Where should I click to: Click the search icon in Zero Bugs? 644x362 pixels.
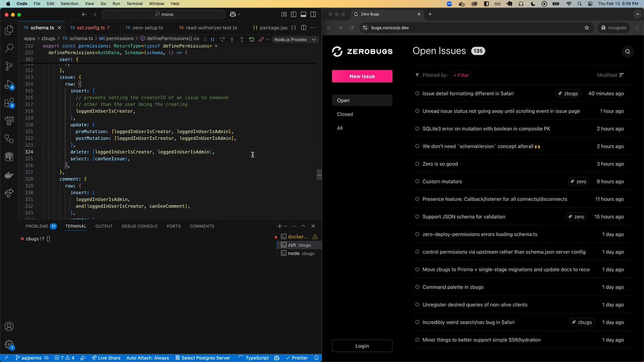coord(627,51)
